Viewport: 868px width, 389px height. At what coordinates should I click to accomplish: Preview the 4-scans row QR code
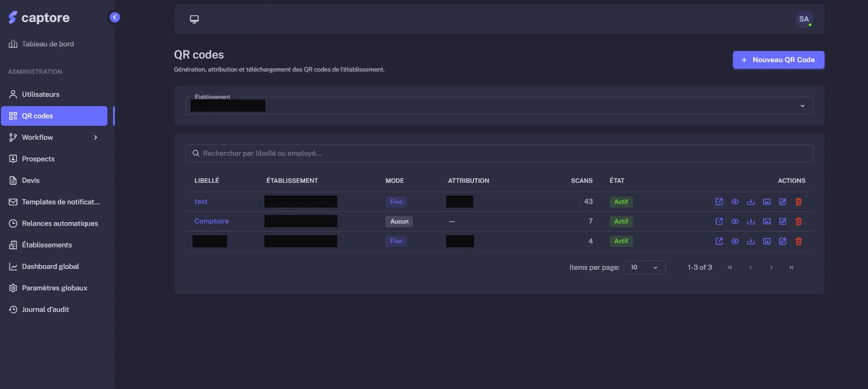[x=735, y=241]
